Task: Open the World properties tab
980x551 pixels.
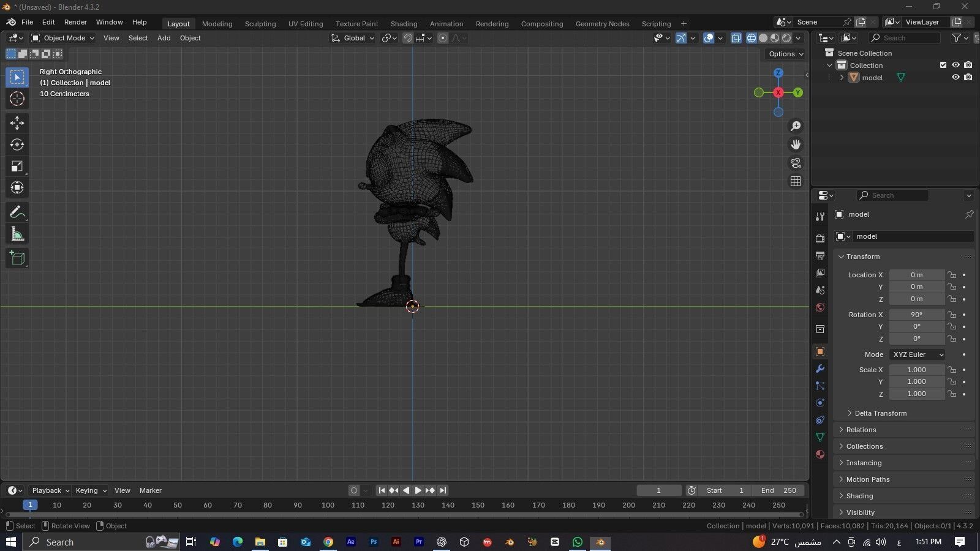Action: point(820,307)
